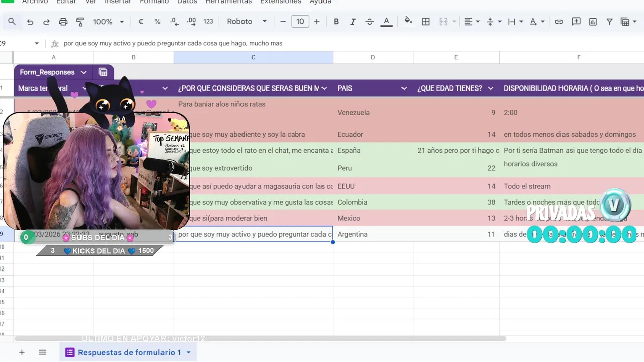Image resolution: width=644 pixels, height=362 pixels.
Task: Select the cell containing Ecuador
Action: coord(373,134)
